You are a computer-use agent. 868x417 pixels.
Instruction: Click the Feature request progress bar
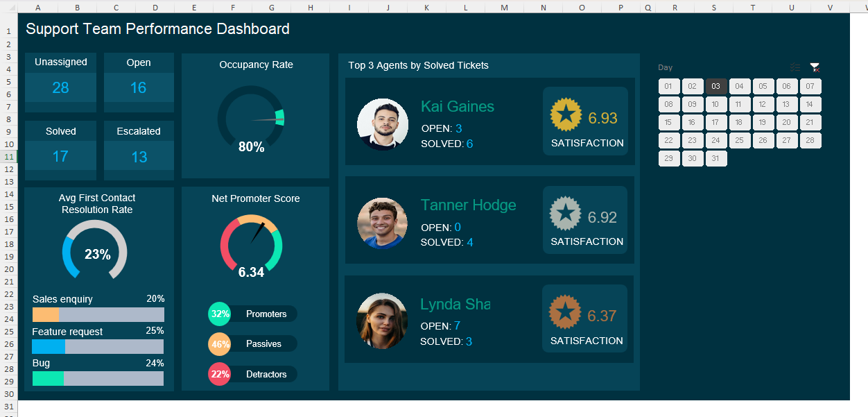98,346
